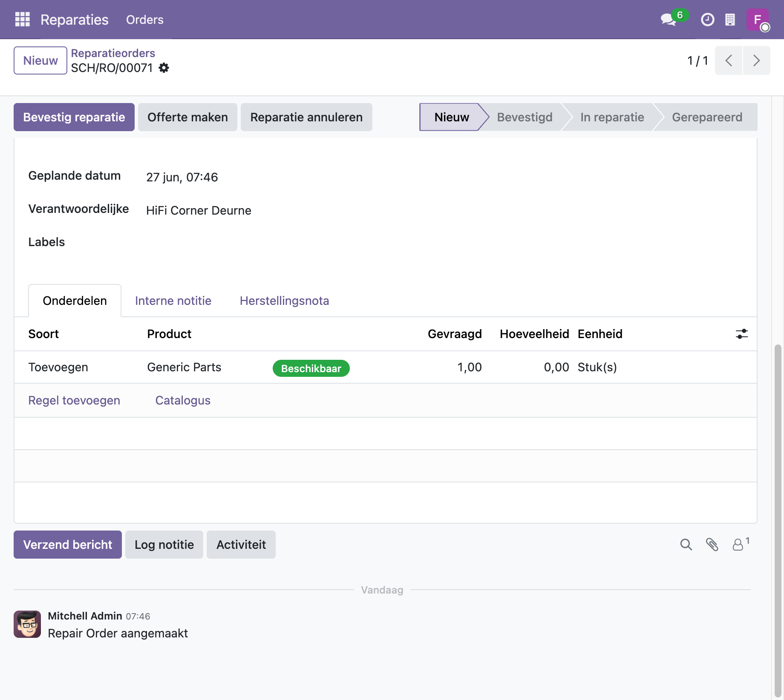The image size is (784, 700).
Task: Open the Orders menu
Action: [144, 20]
